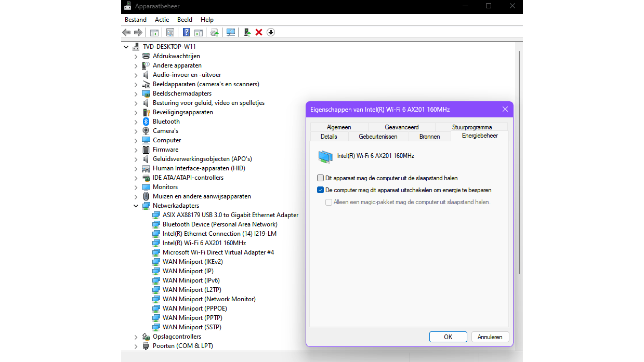Click the blue Help question mark icon
The width and height of the screenshot is (644, 362).
pyautogui.click(x=186, y=32)
